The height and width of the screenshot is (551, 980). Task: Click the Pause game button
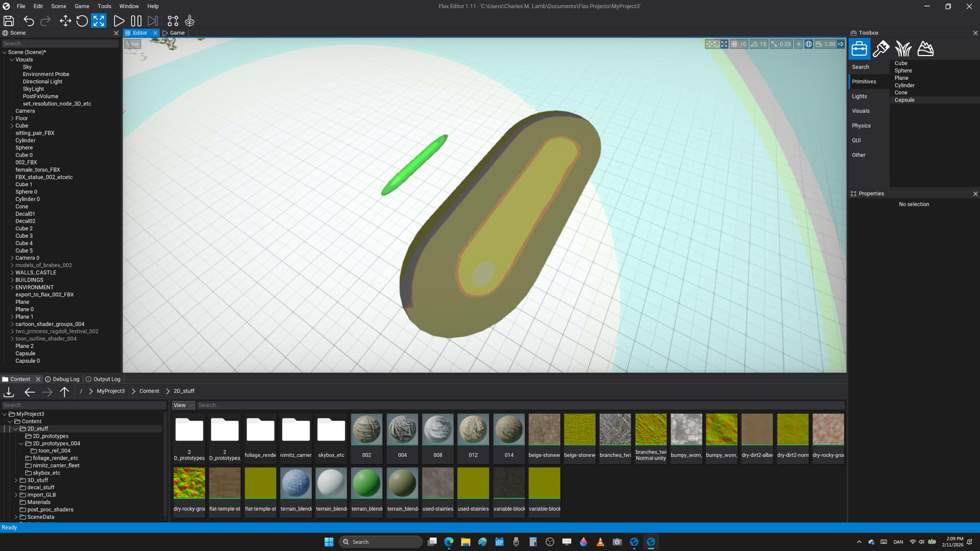[136, 21]
